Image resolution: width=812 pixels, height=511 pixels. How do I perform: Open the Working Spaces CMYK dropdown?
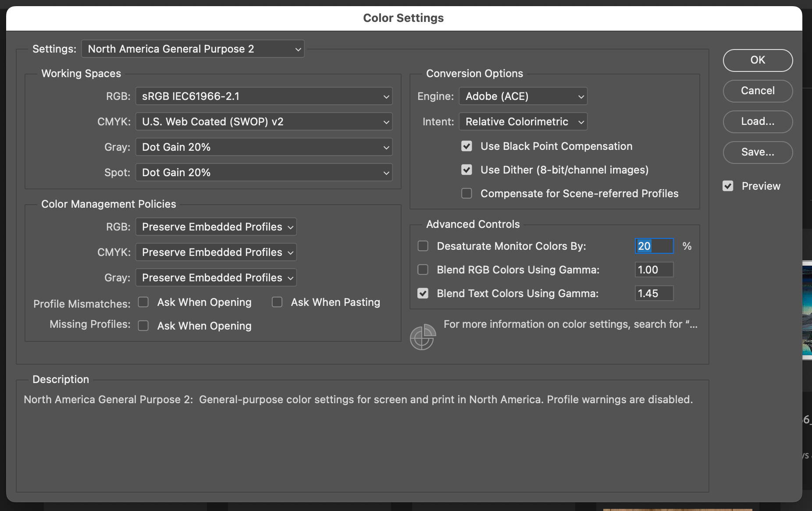264,122
